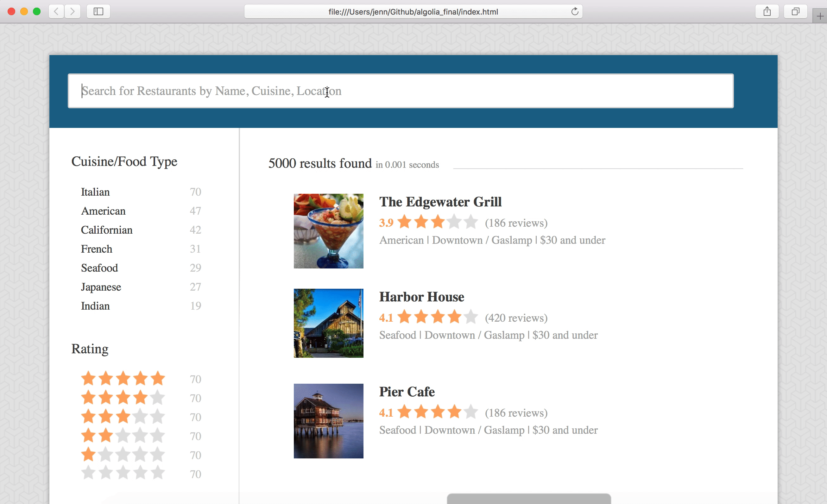Show all tabs overview icon
The width and height of the screenshot is (827, 504).
pos(795,11)
